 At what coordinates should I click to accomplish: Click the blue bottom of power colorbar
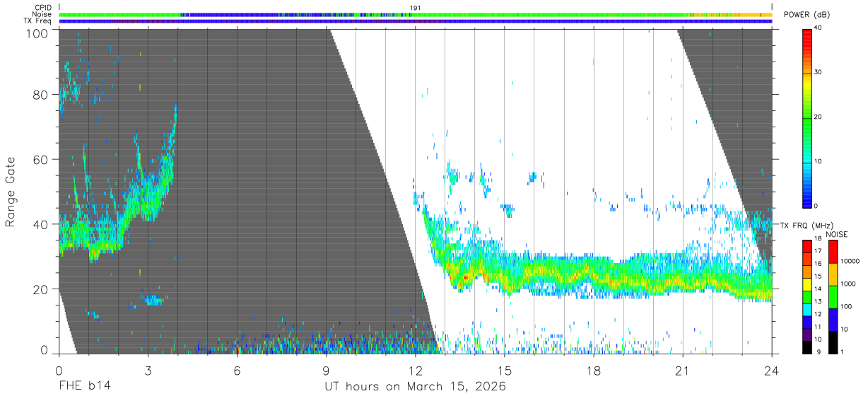pyautogui.click(x=807, y=196)
